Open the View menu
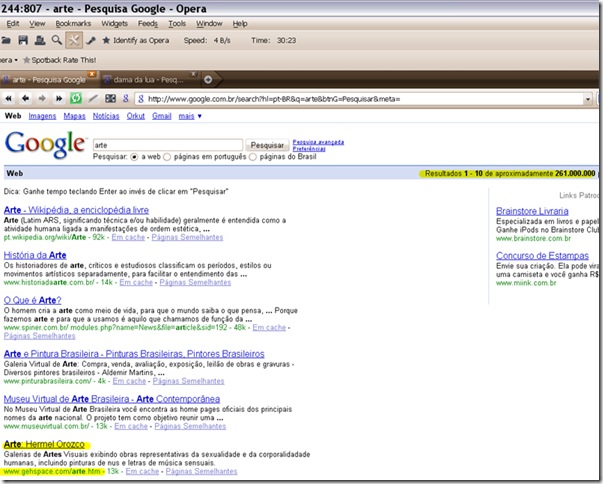The height and width of the screenshot is (484, 603). [37, 23]
